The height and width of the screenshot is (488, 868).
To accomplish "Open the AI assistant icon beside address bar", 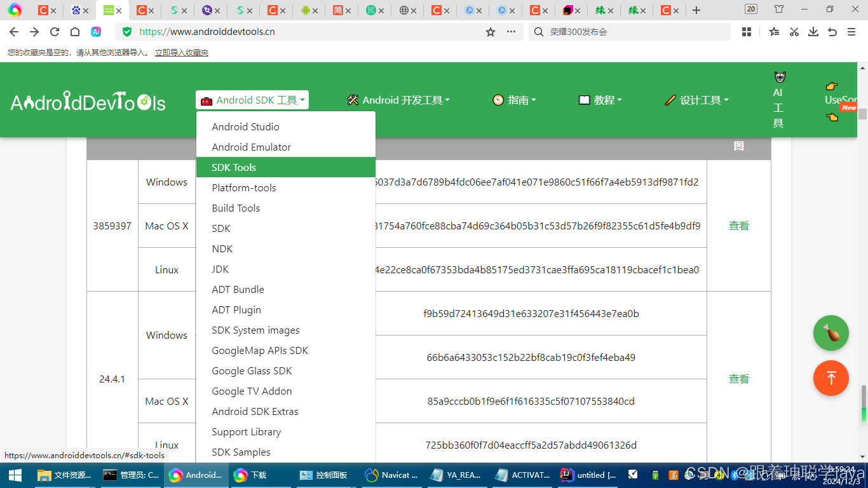I will coord(96,32).
